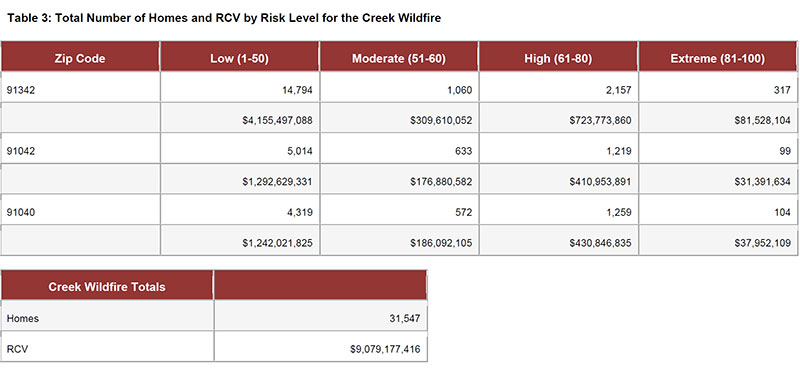Select the Creek Wildfire Totals header

[x=107, y=285]
